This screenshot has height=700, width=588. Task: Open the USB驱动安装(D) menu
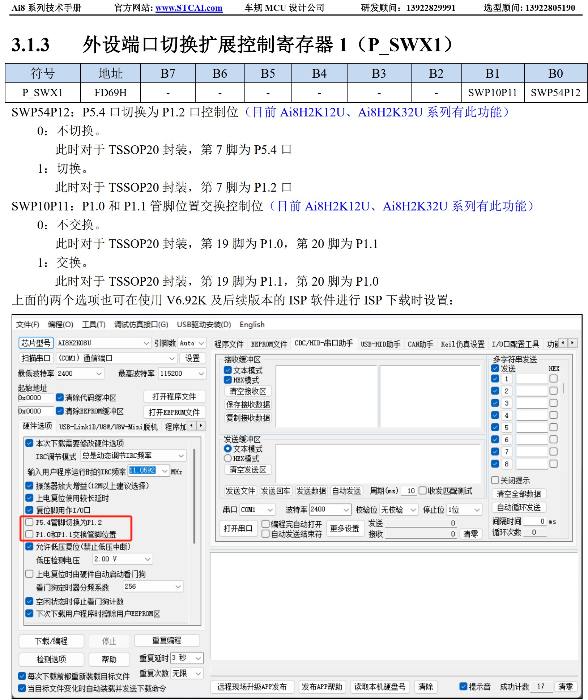204,324
